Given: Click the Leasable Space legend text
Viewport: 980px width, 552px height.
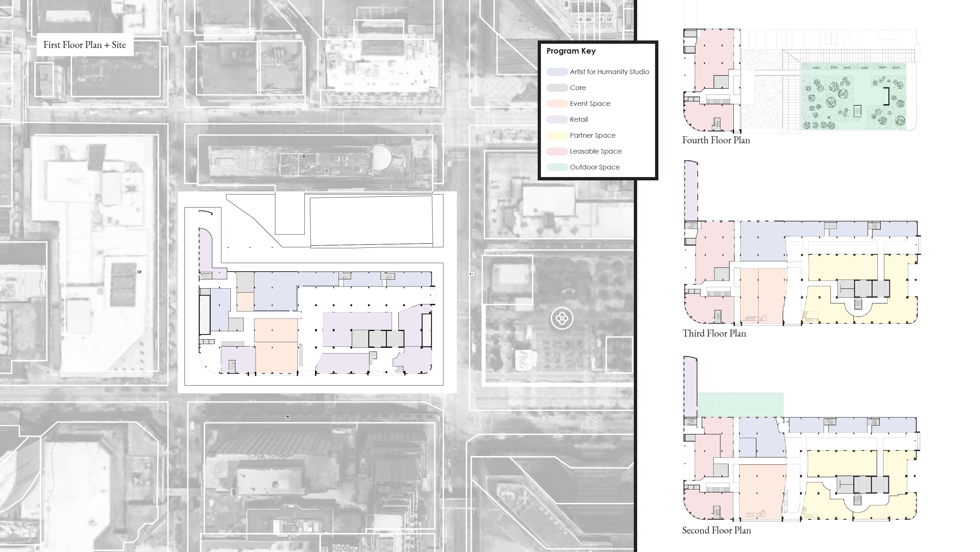Looking at the screenshot, I should click(x=595, y=152).
